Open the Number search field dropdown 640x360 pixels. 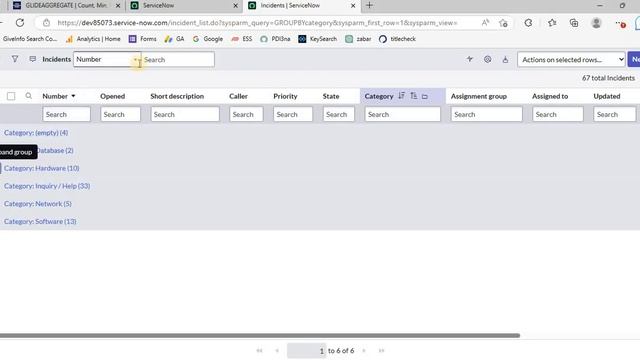coord(107,59)
